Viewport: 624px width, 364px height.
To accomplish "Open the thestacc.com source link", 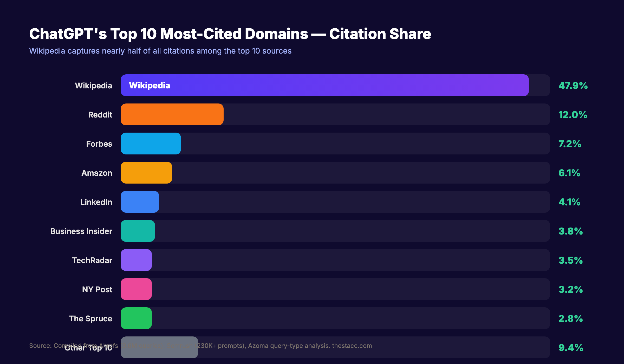I will coord(352,346).
